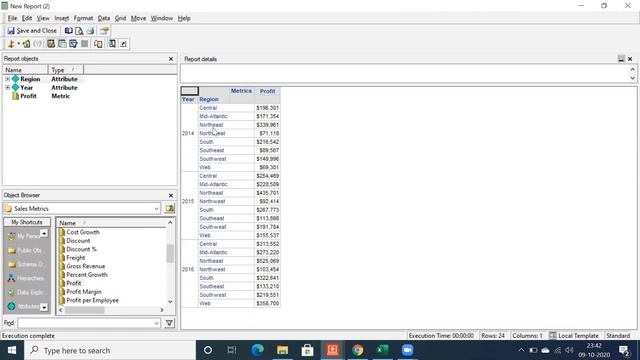The width and height of the screenshot is (640, 360).
Task: Open the Insert menu
Action: (x=62, y=18)
